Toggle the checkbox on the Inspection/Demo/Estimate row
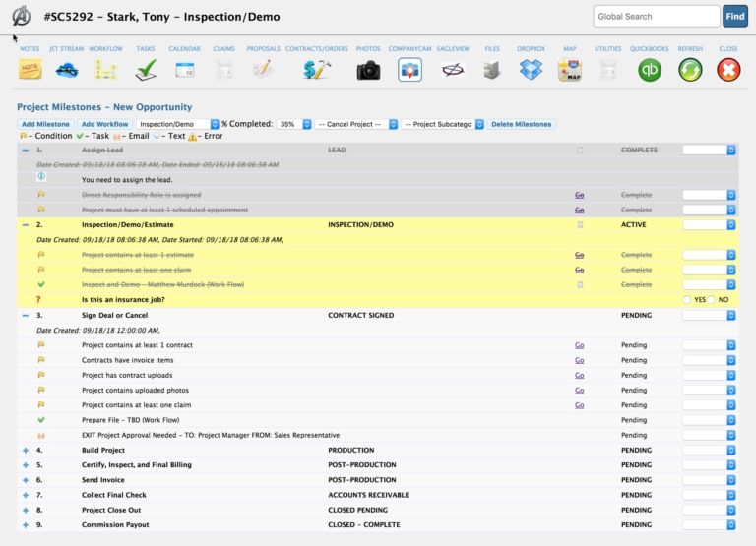 pos(580,225)
